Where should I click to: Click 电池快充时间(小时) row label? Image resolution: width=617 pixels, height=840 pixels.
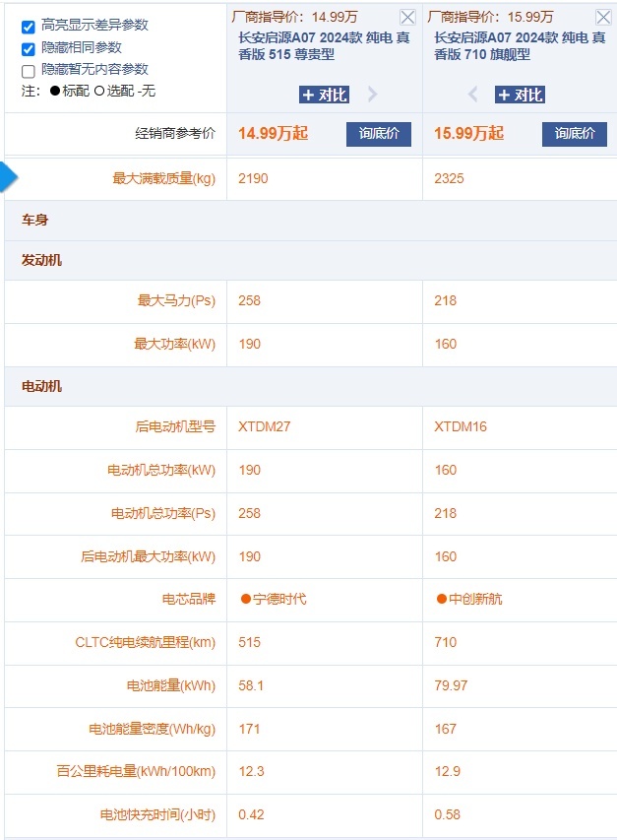click(157, 814)
